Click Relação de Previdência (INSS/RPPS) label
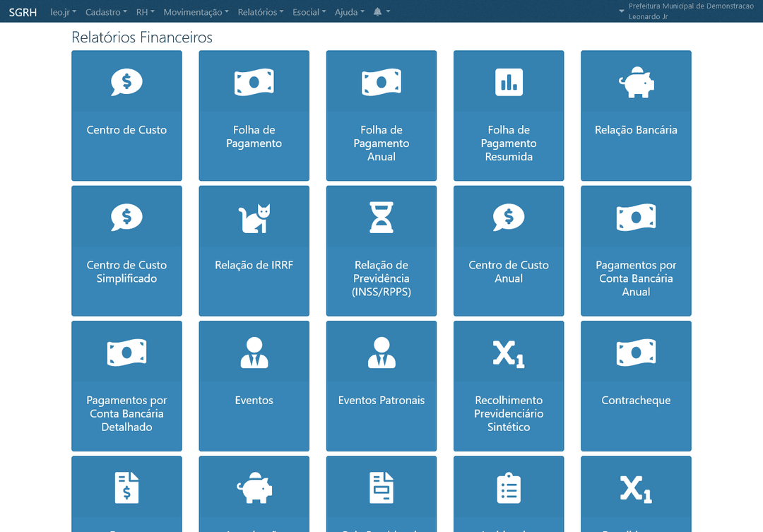The height and width of the screenshot is (532, 763). (381, 278)
